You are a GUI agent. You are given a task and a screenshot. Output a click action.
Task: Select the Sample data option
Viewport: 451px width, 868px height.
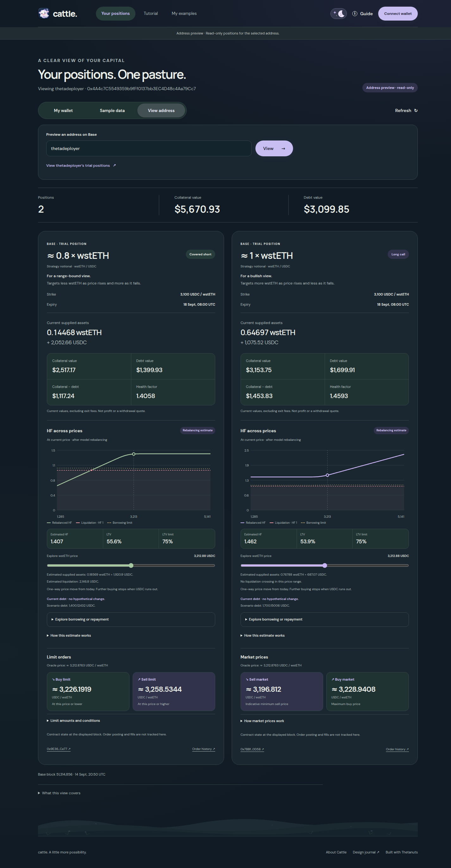(112, 110)
